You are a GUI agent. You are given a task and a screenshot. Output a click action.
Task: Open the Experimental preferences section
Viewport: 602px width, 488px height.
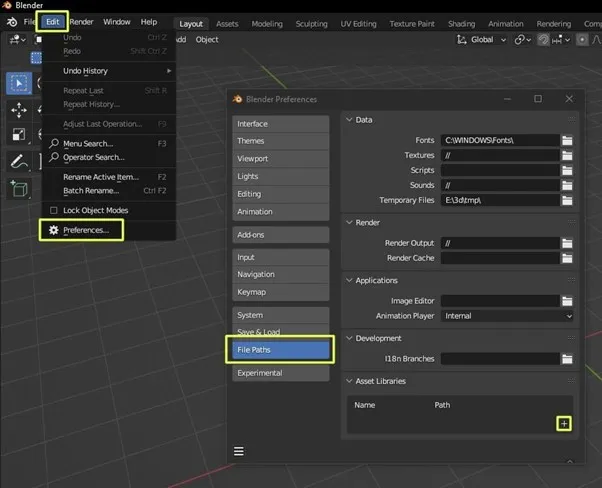[281, 373]
